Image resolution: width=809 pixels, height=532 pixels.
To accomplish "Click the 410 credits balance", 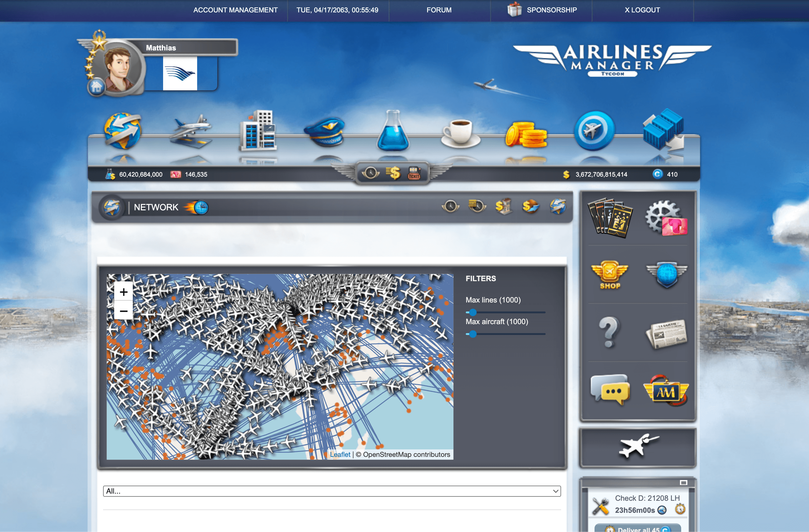I will coord(672,175).
